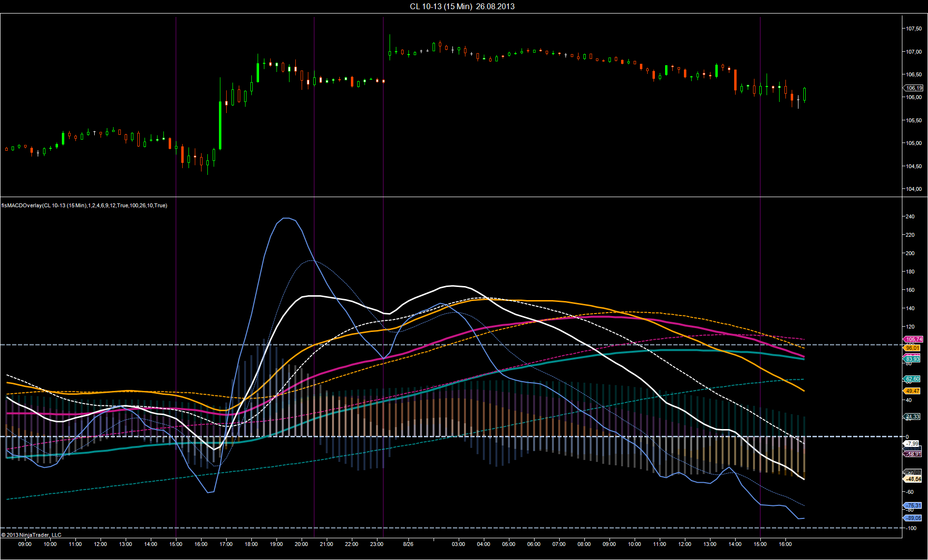928x560 pixels.
Task: Click the blue -75,31 value marker
Action: [913, 505]
